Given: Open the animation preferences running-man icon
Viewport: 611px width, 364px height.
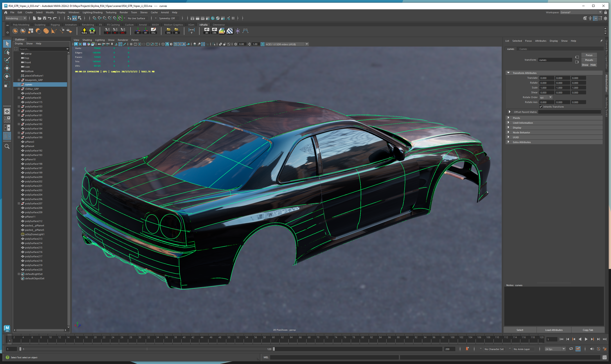Looking at the screenshot, I should 605,349.
